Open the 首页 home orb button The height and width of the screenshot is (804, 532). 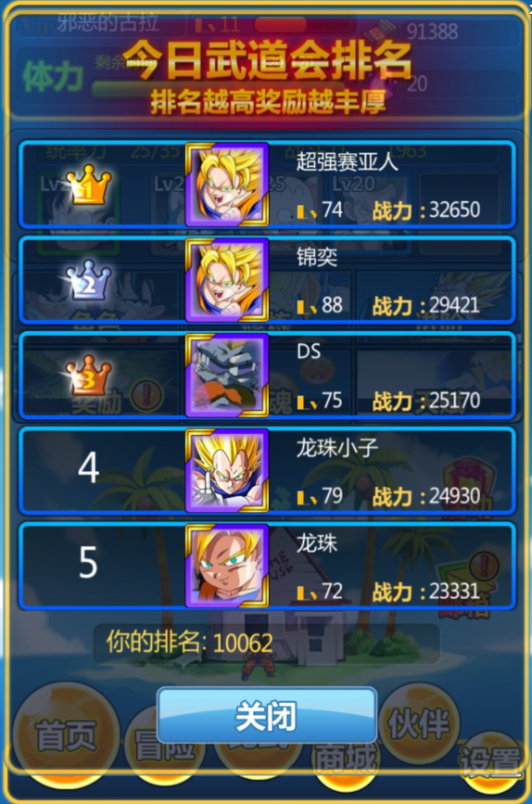pyautogui.click(x=67, y=734)
